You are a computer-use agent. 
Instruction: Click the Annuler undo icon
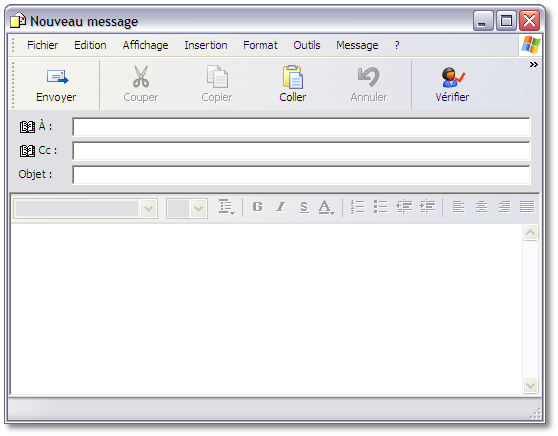click(x=369, y=77)
